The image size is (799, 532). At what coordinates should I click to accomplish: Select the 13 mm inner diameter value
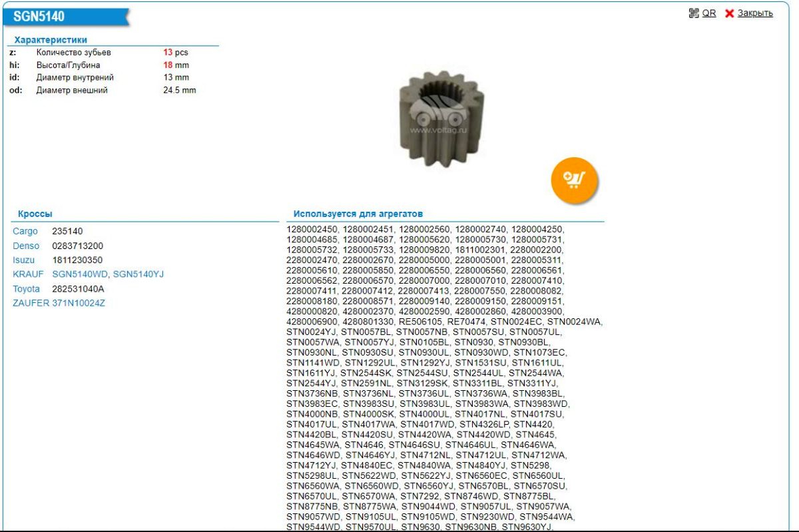tap(176, 78)
